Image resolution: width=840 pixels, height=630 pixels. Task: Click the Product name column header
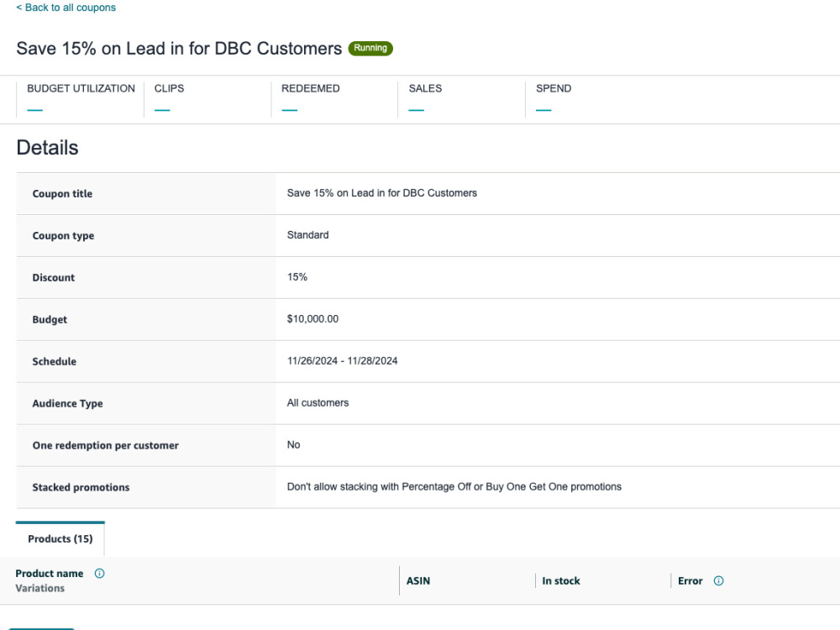point(50,573)
